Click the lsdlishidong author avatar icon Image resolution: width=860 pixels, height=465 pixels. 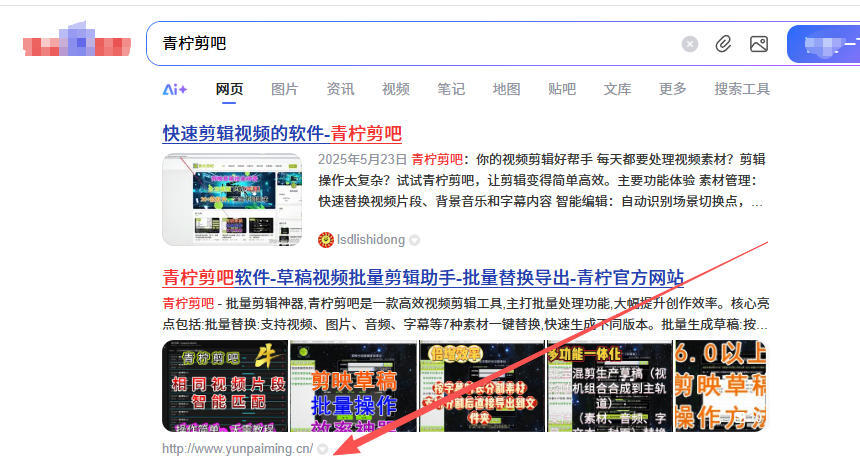325,240
